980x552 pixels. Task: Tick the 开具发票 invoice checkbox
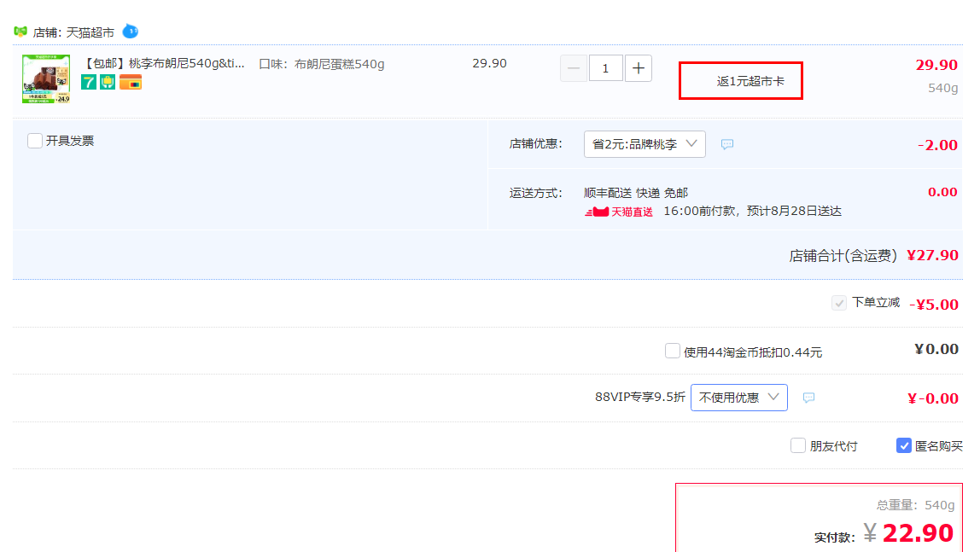(35, 141)
